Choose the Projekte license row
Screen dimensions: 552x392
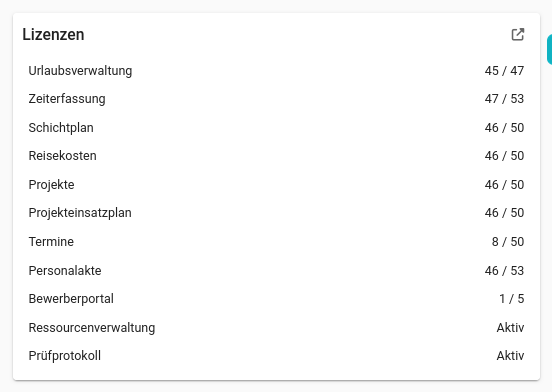[x=276, y=185]
